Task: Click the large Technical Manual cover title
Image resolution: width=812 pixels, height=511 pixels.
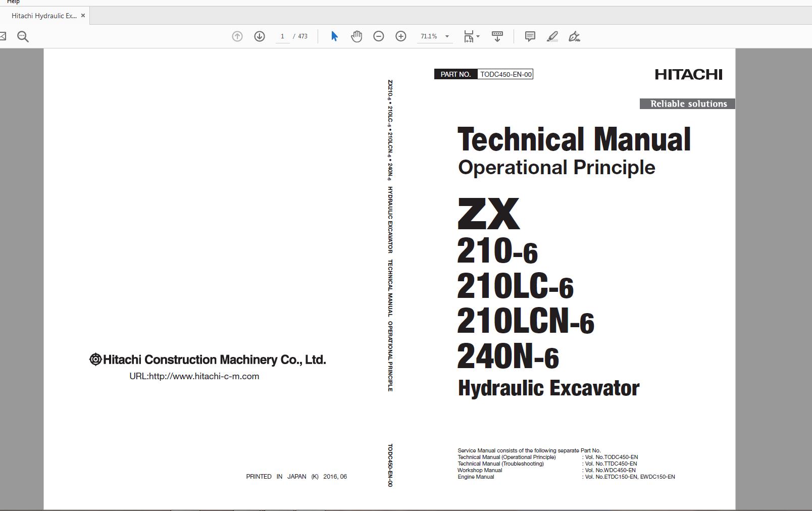Action: (x=574, y=139)
